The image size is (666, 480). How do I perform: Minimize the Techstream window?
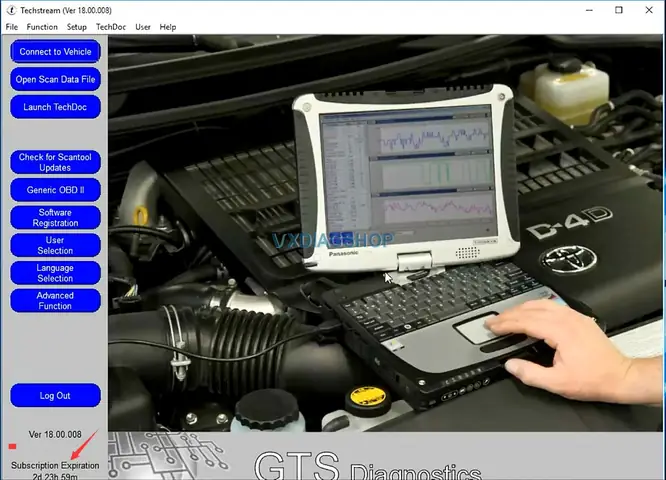click(x=589, y=10)
